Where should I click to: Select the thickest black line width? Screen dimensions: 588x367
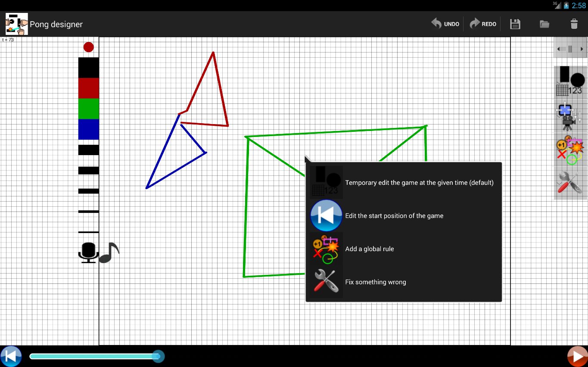coord(88,150)
